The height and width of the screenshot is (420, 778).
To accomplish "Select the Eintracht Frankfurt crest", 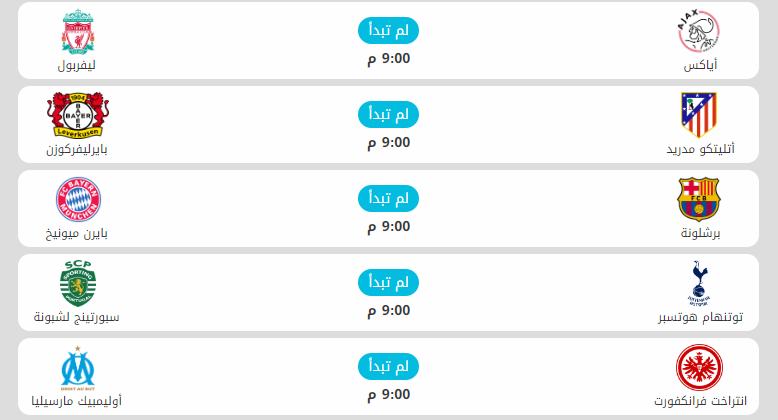I will [x=700, y=368].
